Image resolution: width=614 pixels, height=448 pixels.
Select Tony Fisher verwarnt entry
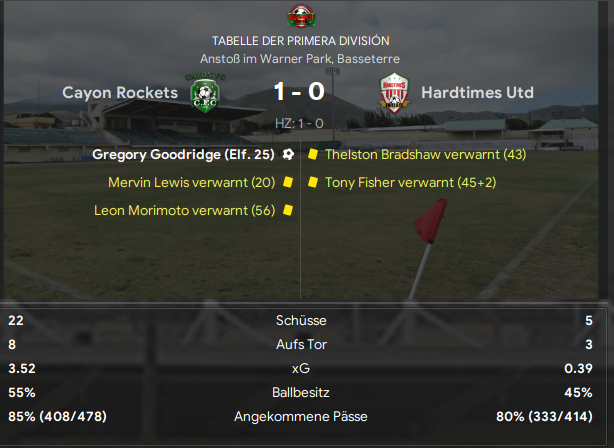coord(411,182)
